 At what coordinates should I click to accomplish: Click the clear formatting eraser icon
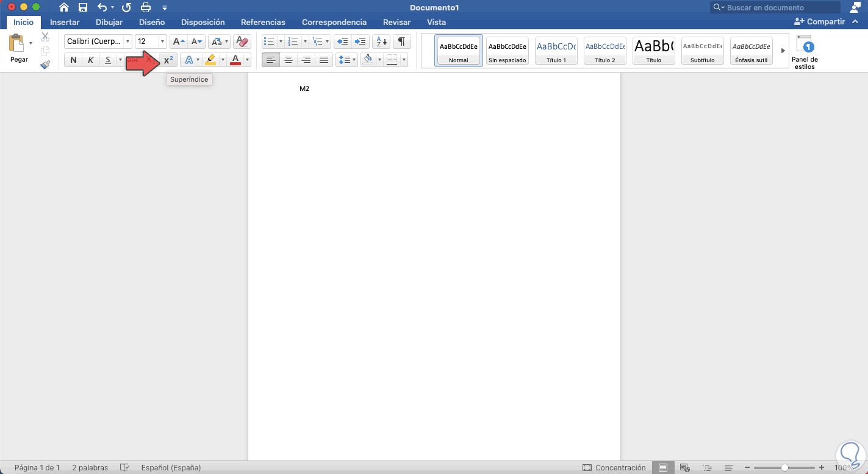[x=242, y=41]
